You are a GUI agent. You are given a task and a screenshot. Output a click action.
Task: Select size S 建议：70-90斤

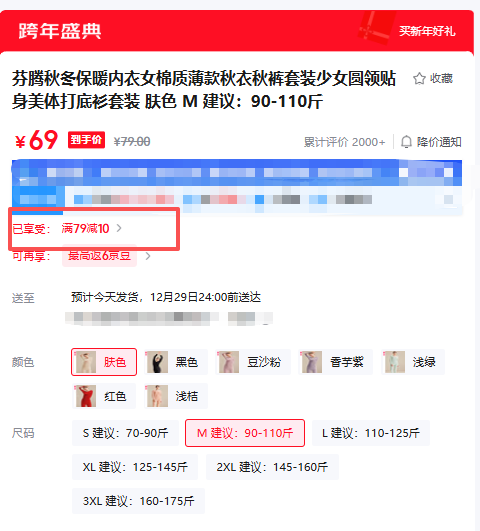coord(125,433)
